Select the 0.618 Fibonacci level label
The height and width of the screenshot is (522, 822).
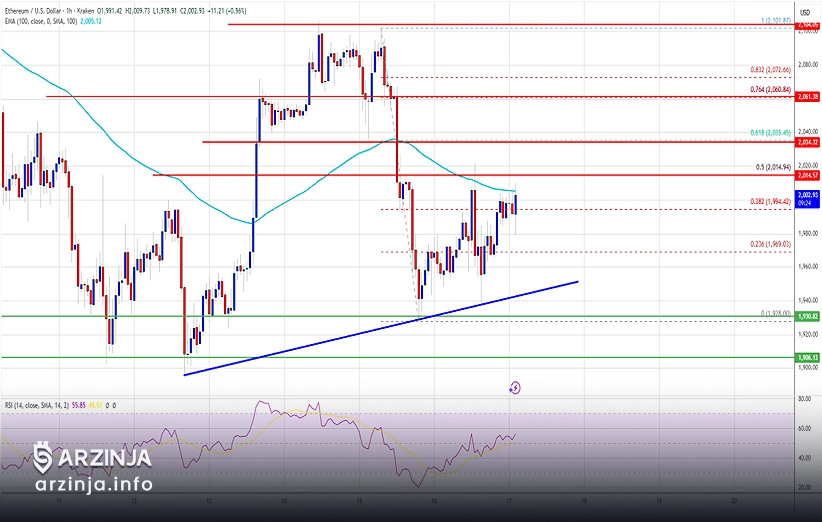(x=770, y=132)
